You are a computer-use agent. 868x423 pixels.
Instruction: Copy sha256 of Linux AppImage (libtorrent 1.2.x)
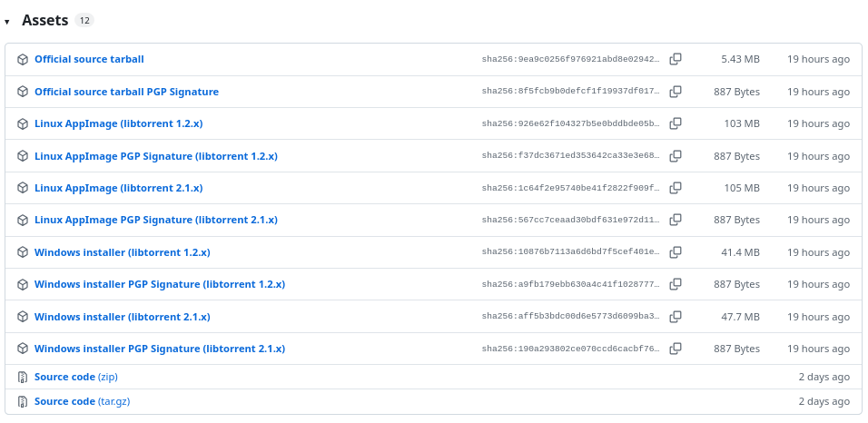676,123
